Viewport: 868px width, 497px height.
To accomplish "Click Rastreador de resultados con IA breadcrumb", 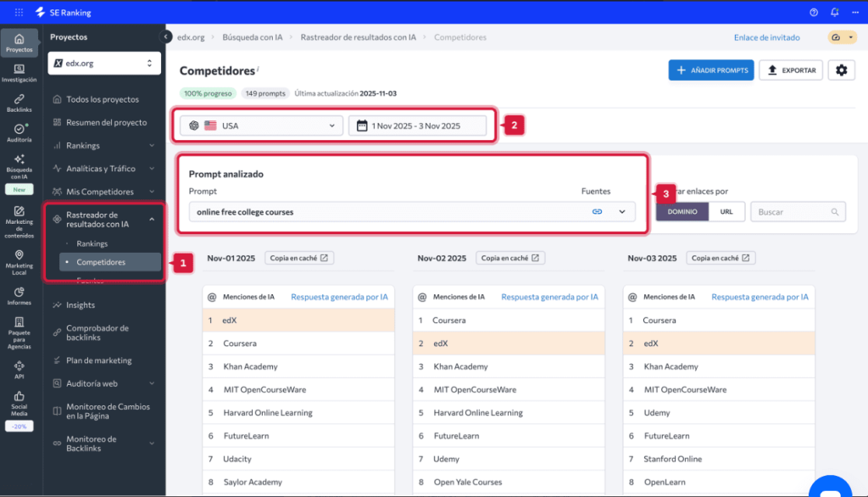I will 359,37.
